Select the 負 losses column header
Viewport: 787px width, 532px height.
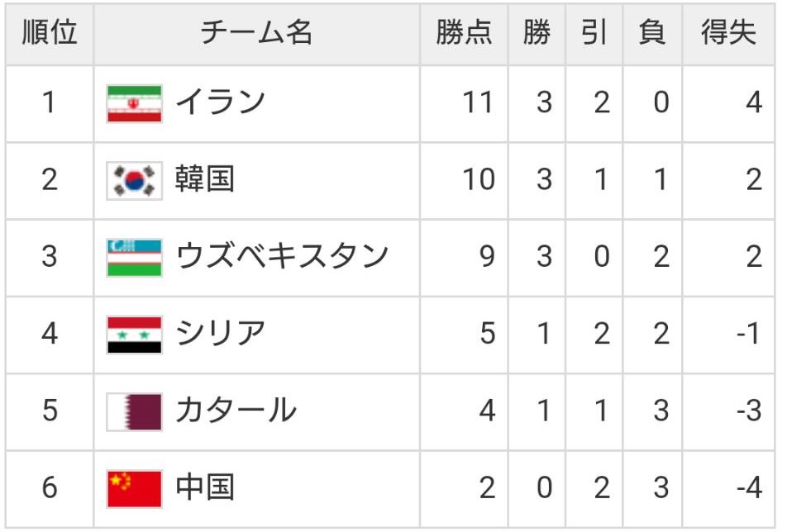(652, 32)
